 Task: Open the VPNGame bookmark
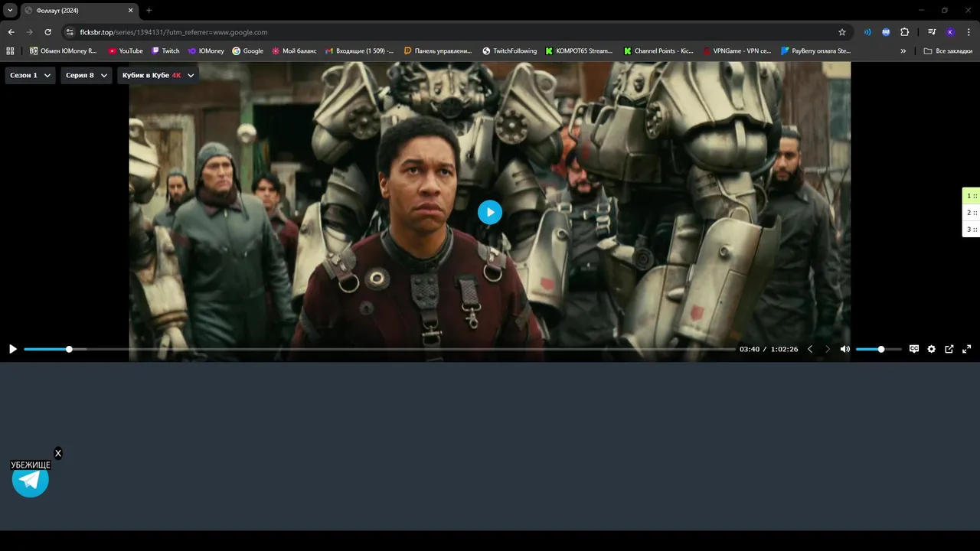click(x=737, y=51)
